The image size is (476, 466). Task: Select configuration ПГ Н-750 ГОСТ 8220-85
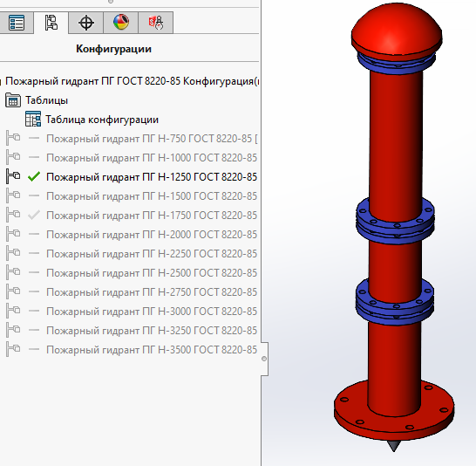152,139
